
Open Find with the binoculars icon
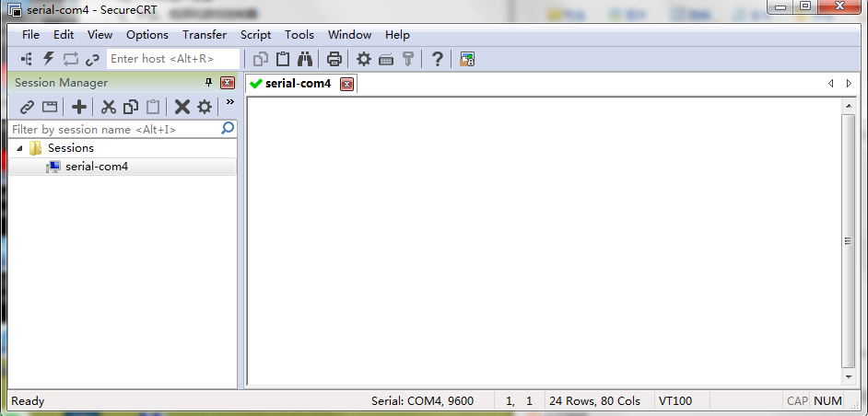[x=305, y=59]
